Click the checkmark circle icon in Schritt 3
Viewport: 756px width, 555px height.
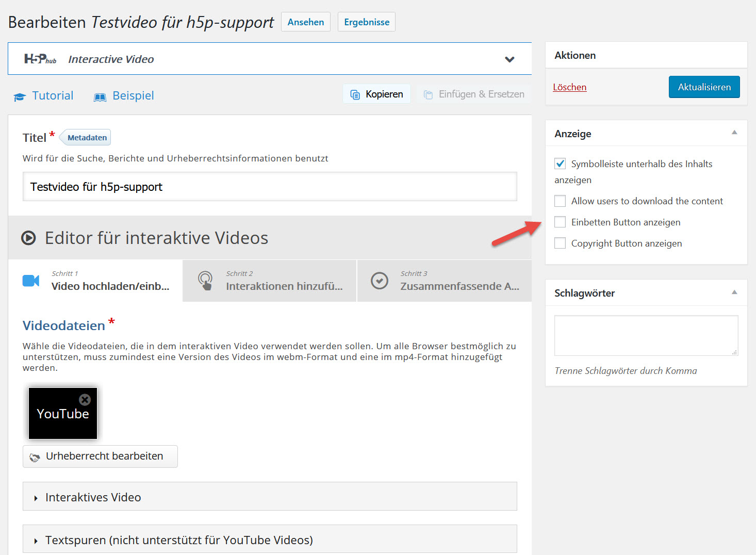[380, 281]
